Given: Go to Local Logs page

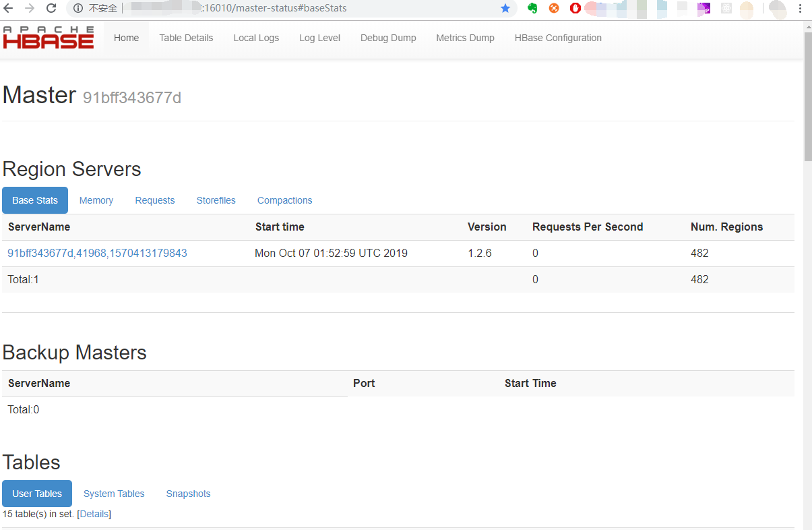Looking at the screenshot, I should pyautogui.click(x=256, y=38).
